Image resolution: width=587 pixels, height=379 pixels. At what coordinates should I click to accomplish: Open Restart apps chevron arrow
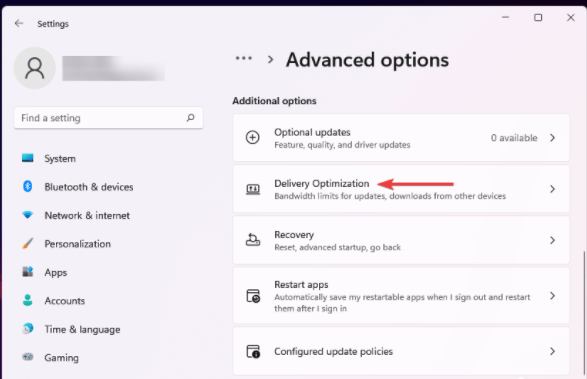[x=553, y=296]
